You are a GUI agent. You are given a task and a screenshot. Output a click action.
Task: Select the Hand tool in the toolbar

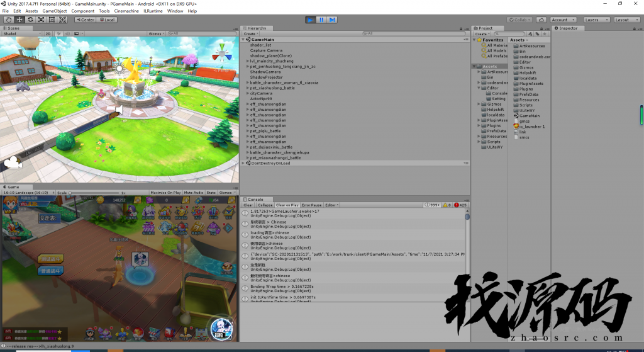click(8, 20)
